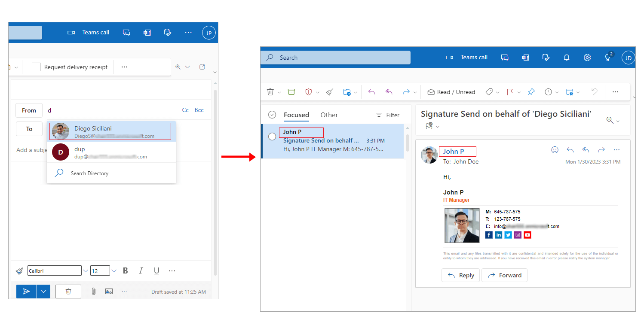Select the John P message radio circle

pyautogui.click(x=272, y=137)
